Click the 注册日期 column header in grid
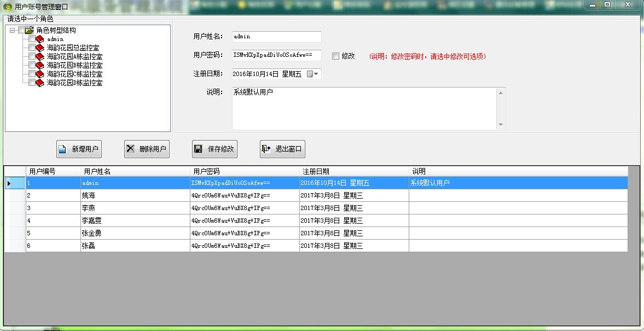This screenshot has height=331, width=644. click(354, 171)
